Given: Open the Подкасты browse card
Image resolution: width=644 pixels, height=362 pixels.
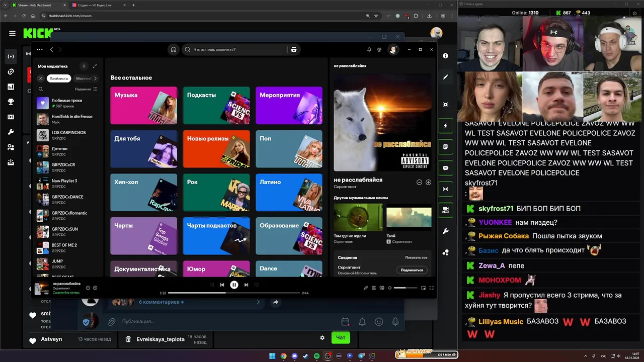Looking at the screenshot, I should (x=216, y=105).
